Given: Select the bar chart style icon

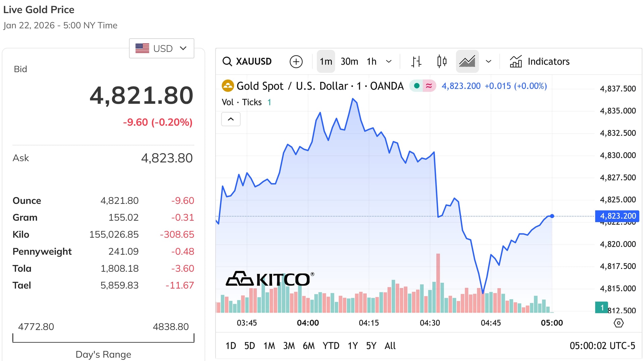Looking at the screenshot, I should click(416, 61).
